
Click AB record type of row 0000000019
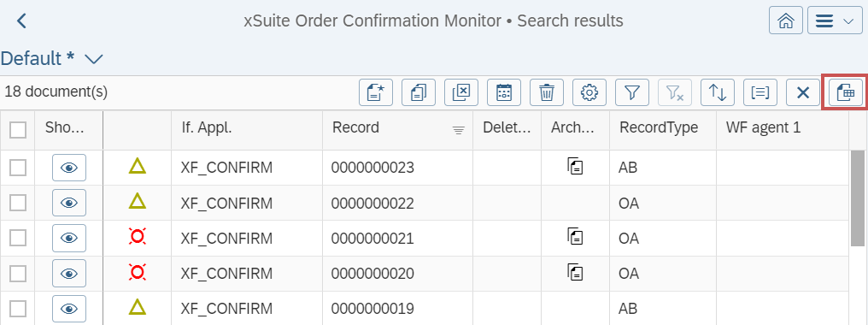[x=628, y=309]
